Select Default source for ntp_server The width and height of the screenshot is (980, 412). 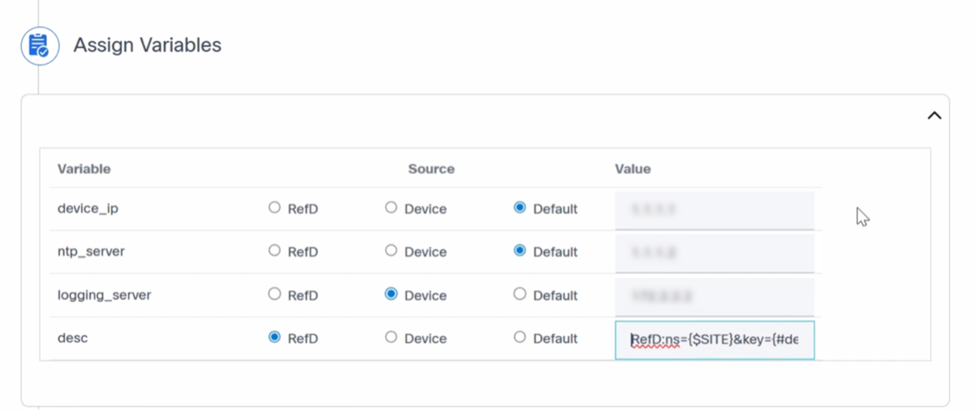(520, 251)
